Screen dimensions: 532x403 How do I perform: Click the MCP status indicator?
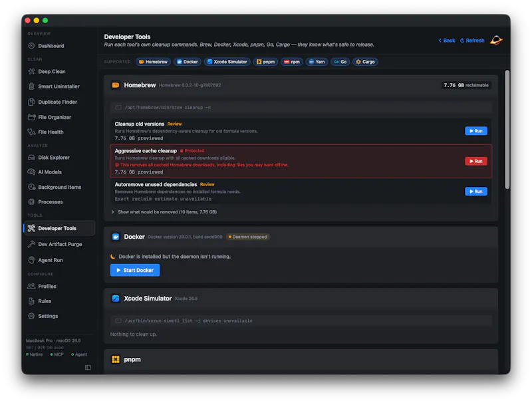click(57, 354)
